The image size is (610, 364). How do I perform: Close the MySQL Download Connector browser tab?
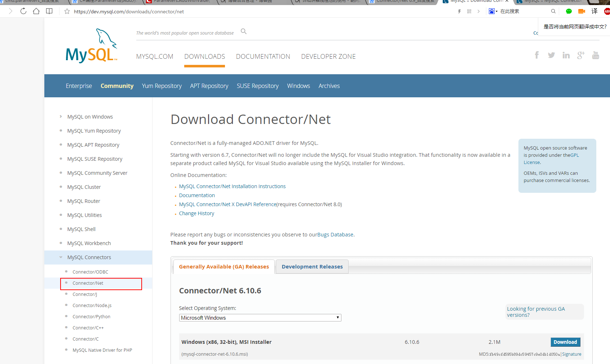pos(507,1)
